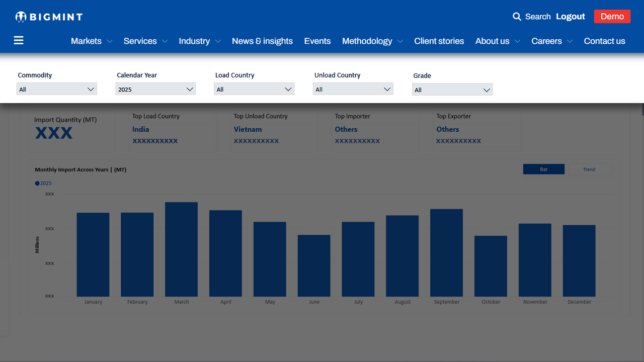Expand the Markets menu chevron
This screenshot has width=644, height=362.
pyautogui.click(x=110, y=42)
